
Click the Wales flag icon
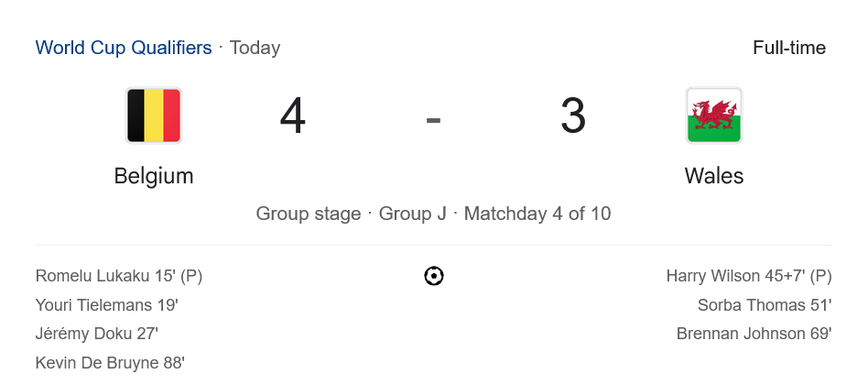(x=713, y=115)
